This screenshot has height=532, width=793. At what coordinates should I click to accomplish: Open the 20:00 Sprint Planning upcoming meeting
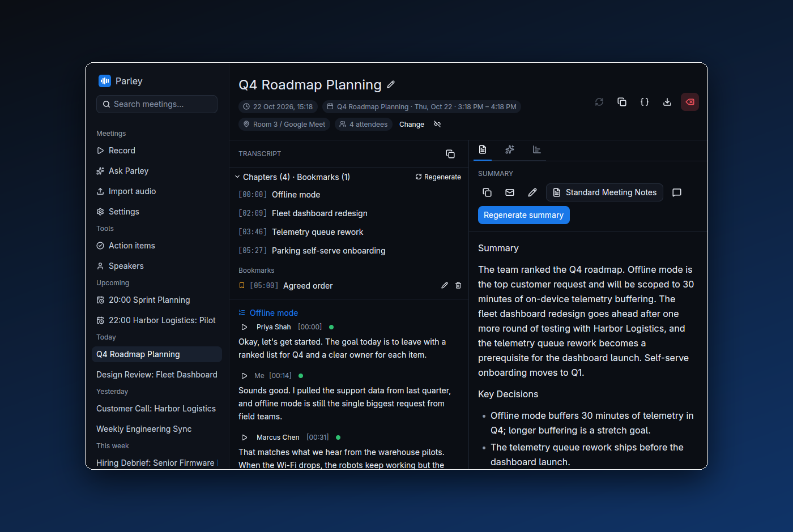coord(156,300)
